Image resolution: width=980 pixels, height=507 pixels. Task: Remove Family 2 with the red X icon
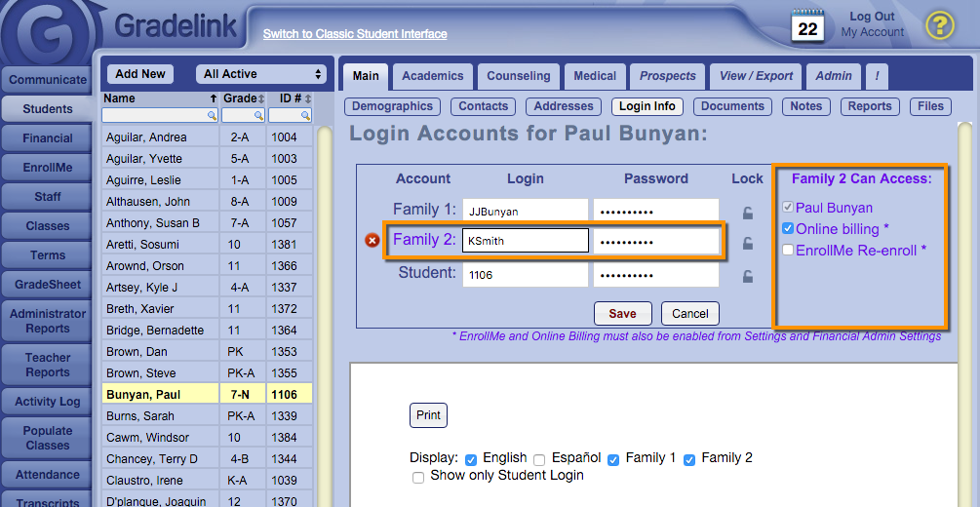click(372, 241)
